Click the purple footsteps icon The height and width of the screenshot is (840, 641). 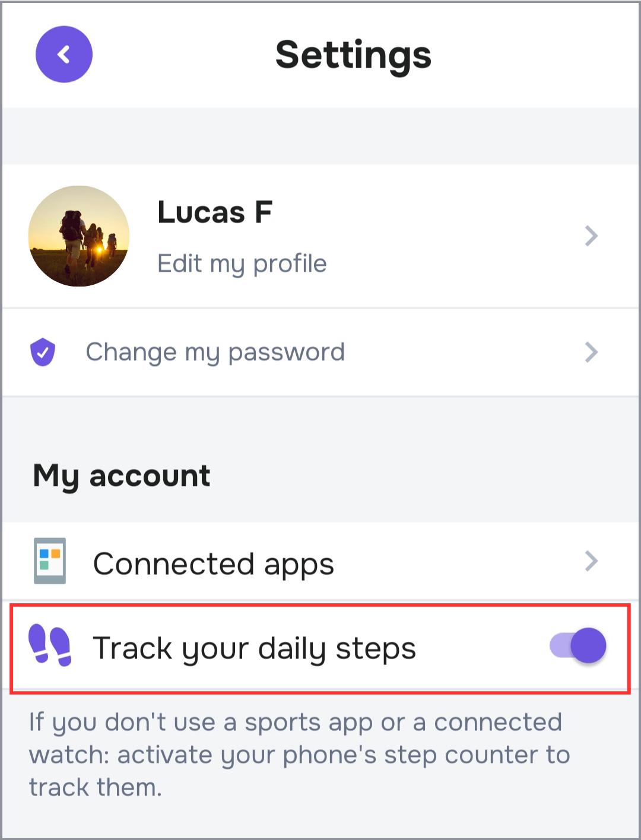[x=50, y=645]
